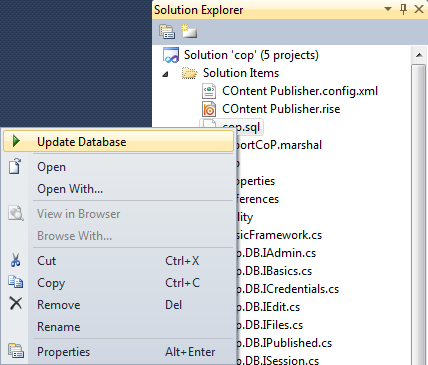Select COntent Publisher.config.xml file

tap(300, 91)
